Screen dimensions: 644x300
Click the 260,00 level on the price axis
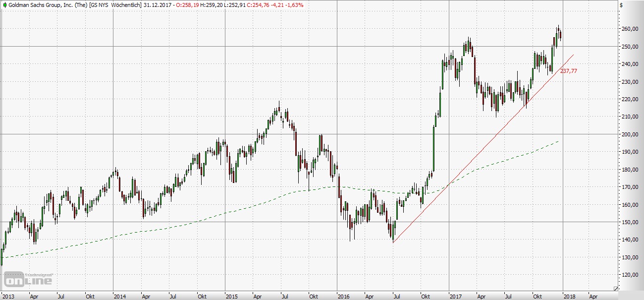[631, 29]
